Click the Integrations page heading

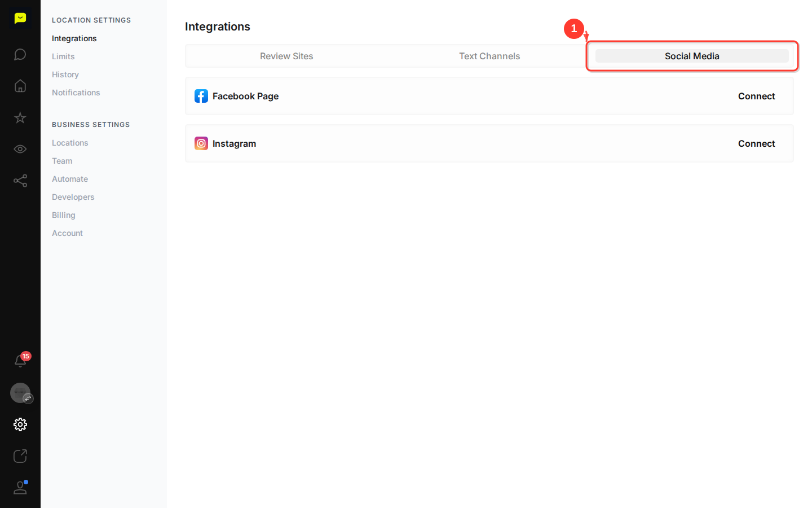tap(218, 27)
